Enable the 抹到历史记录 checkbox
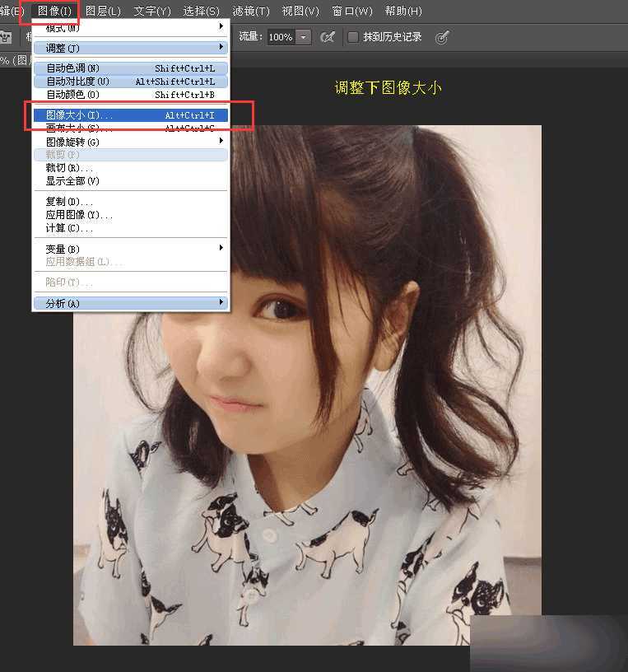 pos(352,37)
